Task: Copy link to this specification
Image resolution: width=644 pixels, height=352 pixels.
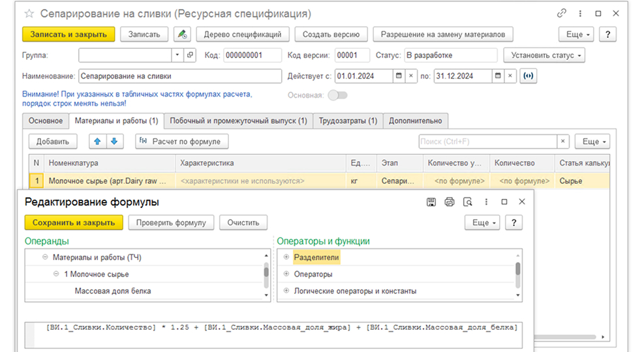Action: pyautogui.click(x=561, y=13)
